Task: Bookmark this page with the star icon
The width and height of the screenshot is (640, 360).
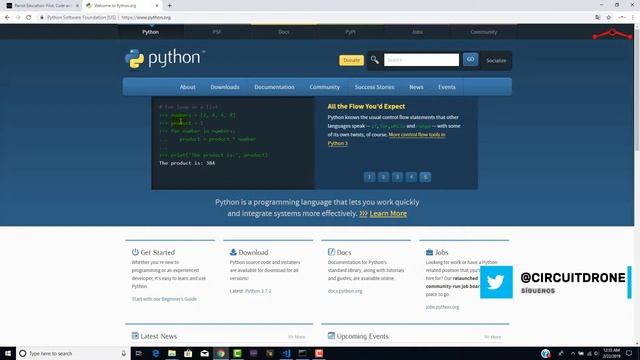Action: point(609,18)
